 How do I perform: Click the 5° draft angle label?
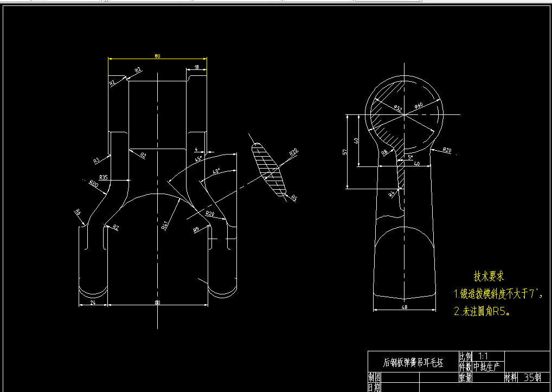pos(410,157)
